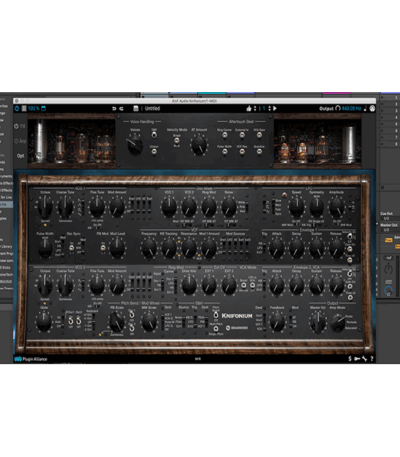Flip the Hall switch in Voice Handling
400x457 pixels.
pos(154,135)
